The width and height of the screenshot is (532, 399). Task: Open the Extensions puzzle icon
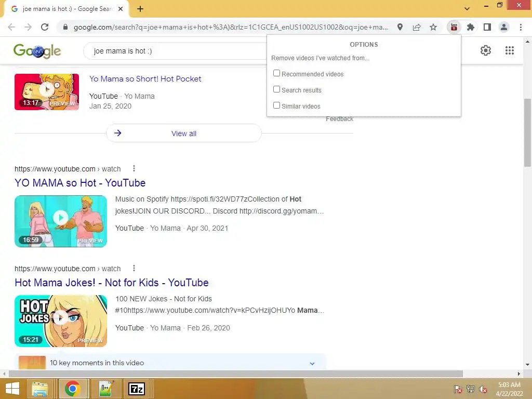(471, 27)
